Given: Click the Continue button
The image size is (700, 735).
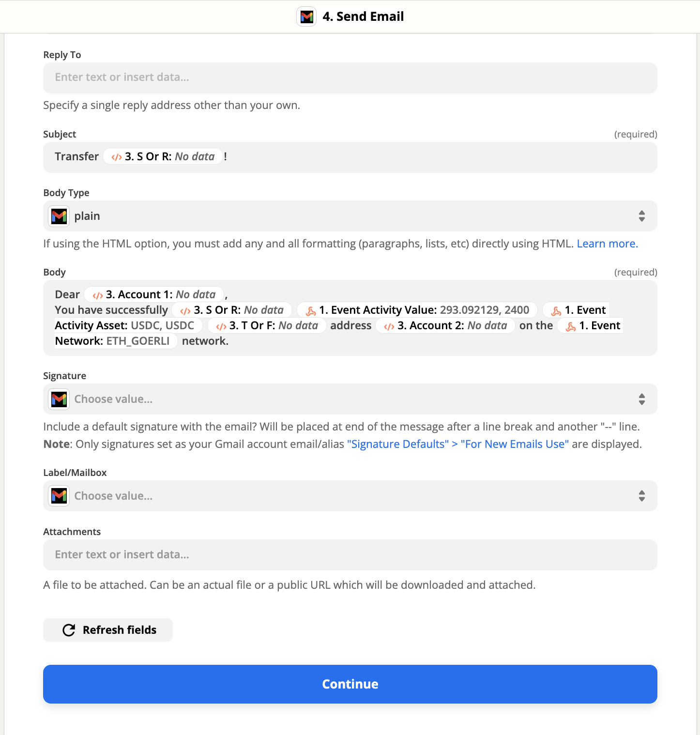Looking at the screenshot, I should point(350,684).
